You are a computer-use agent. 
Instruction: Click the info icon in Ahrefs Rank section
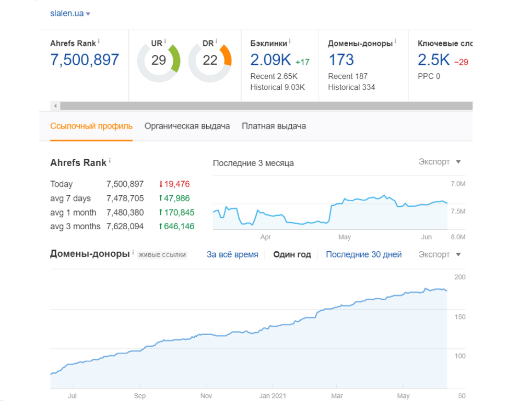(x=110, y=160)
